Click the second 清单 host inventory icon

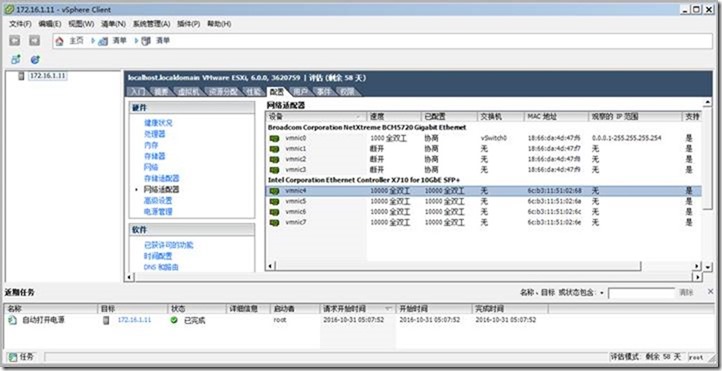[x=146, y=41]
